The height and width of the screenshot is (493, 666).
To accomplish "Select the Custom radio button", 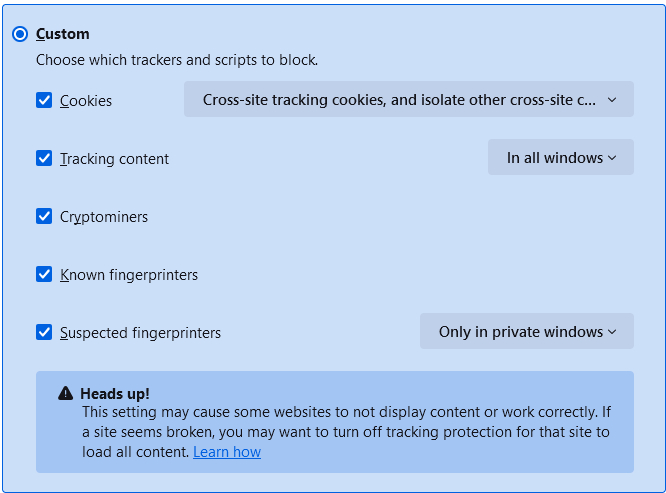I will [20, 34].
